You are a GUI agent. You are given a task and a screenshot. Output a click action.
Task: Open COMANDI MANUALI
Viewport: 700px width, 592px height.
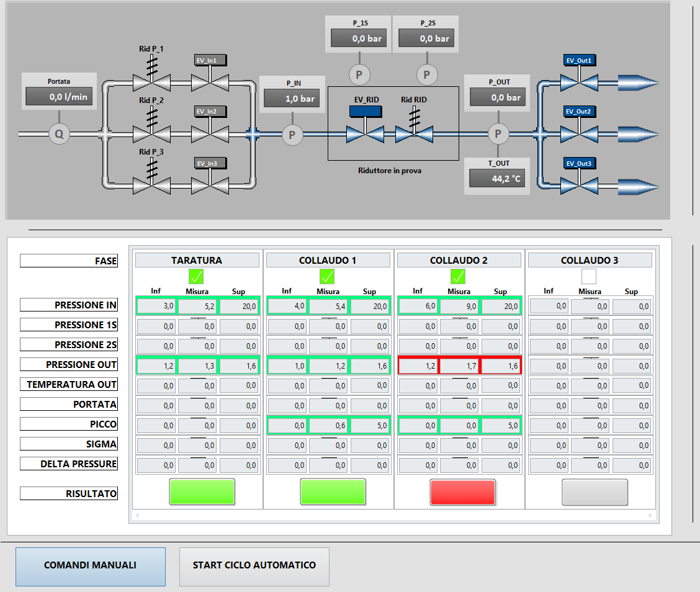91,567
